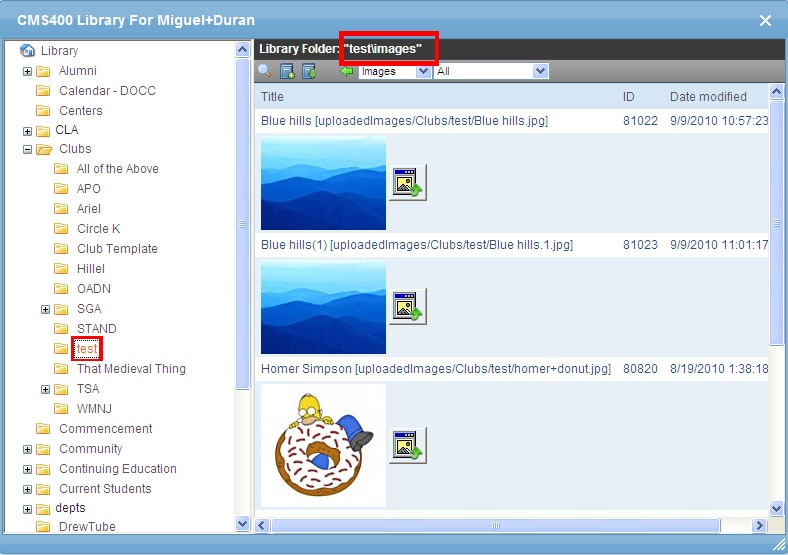This screenshot has height=555, width=788.
Task: Click the Library root home icon
Action: click(27, 50)
